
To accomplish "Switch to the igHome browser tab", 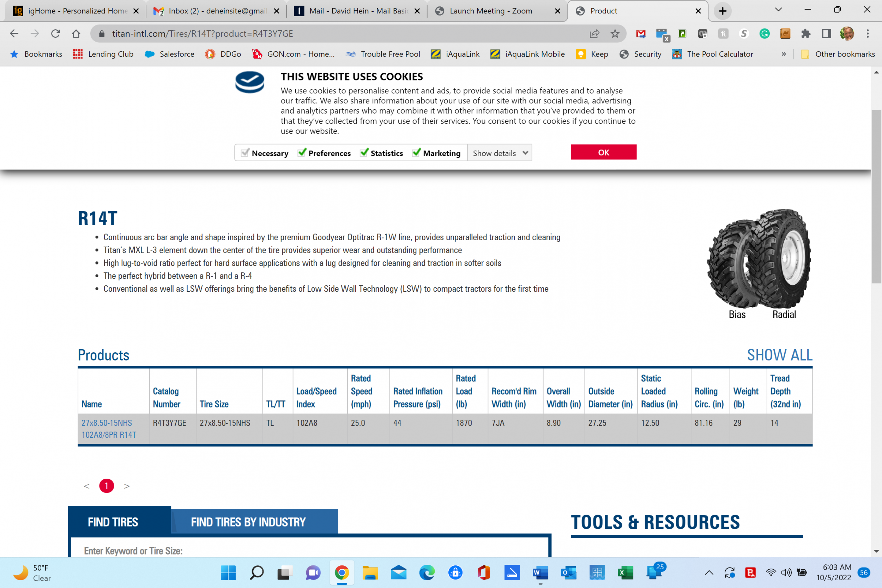I will (76, 11).
